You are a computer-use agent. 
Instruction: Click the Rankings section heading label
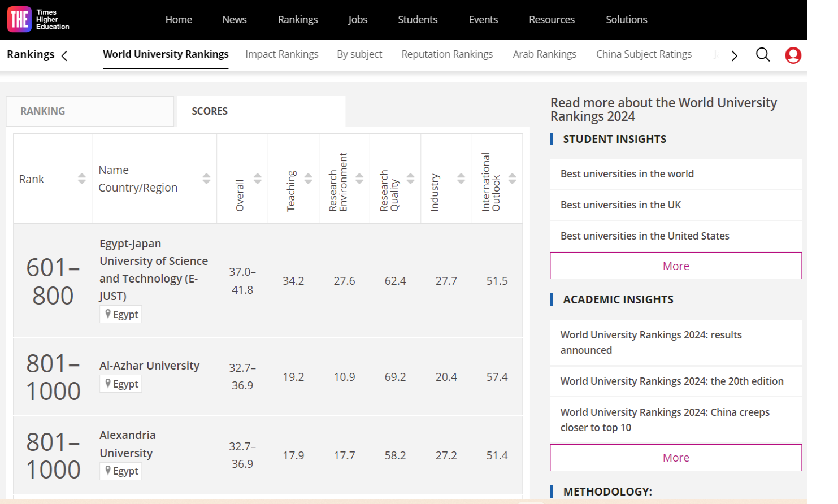click(x=31, y=54)
